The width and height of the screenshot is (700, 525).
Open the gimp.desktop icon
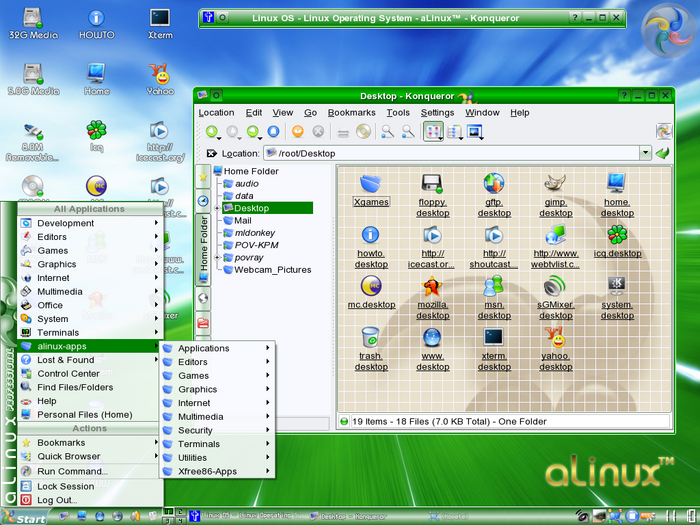555,196
